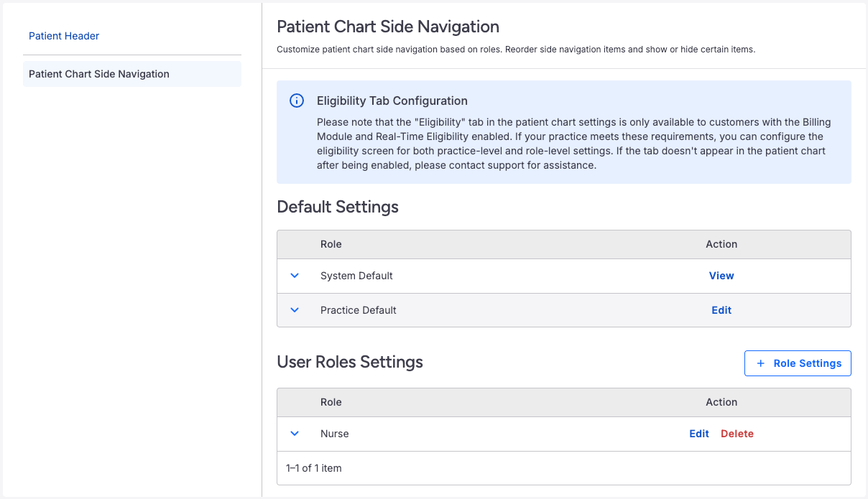Click the System Default role name
868x499 pixels.
click(356, 276)
